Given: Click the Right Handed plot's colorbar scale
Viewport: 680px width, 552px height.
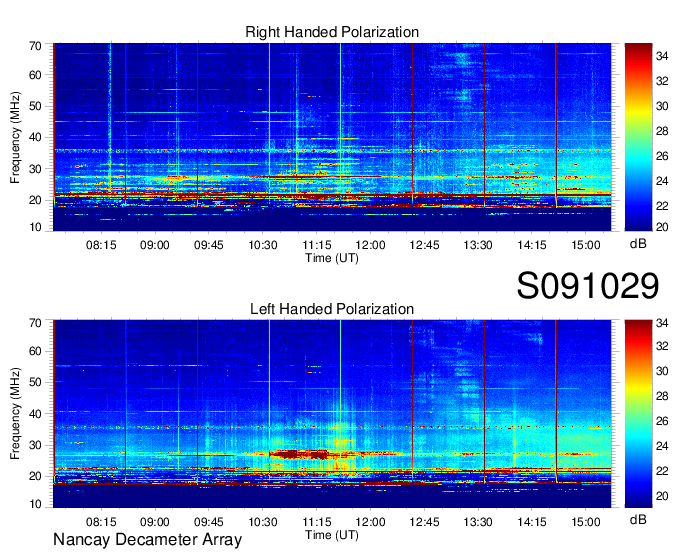Looking at the screenshot, I should [638, 137].
